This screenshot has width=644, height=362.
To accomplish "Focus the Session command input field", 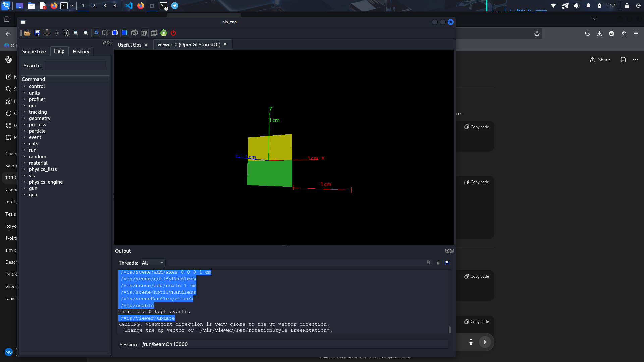I will 294,344.
